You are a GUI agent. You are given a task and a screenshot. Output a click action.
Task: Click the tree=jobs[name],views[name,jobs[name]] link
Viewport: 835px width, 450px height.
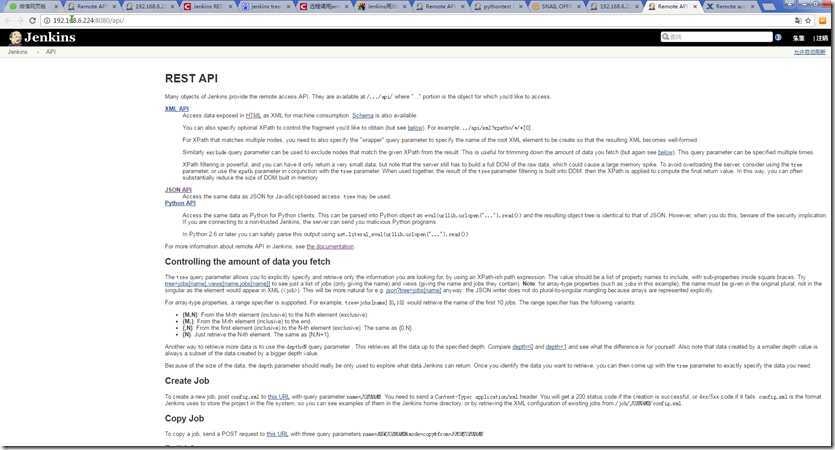[217, 284]
